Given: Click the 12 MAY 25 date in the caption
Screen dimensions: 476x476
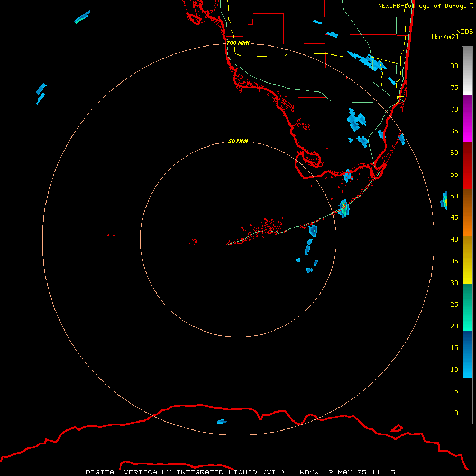Looking at the screenshot, I should point(346,472).
